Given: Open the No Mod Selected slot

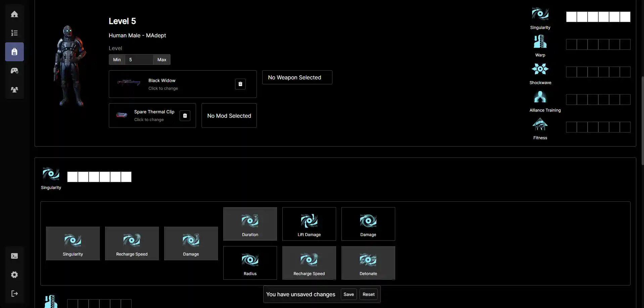Looking at the screenshot, I should (229, 116).
